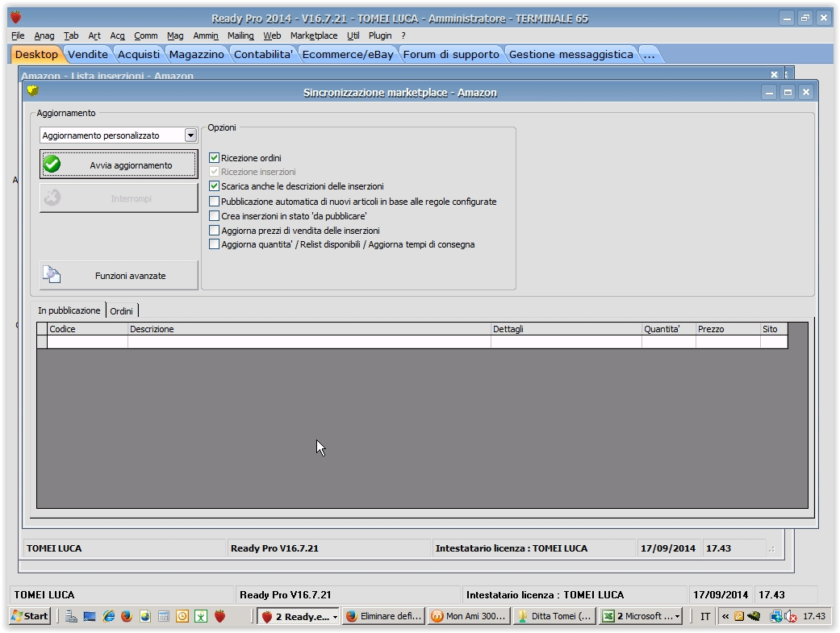Open the Tab menu
840x633 pixels.
(x=71, y=35)
